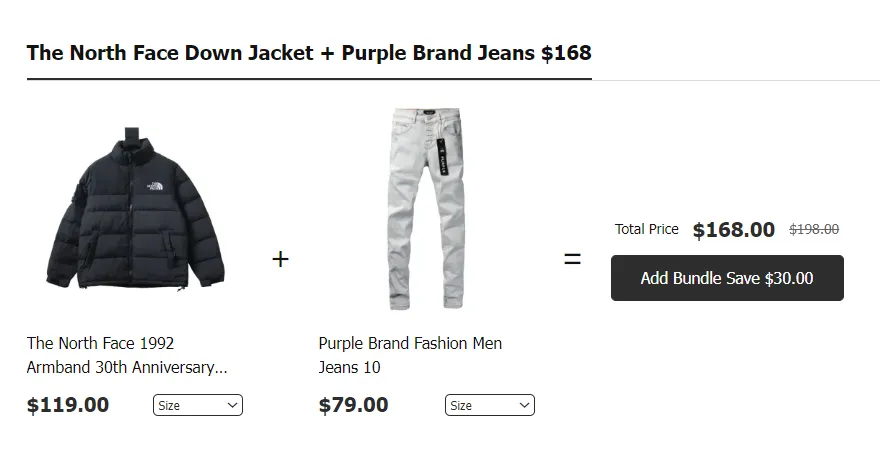Open the Size dropdown under the jeans
This screenshot has width=880, height=474.
pos(489,405)
